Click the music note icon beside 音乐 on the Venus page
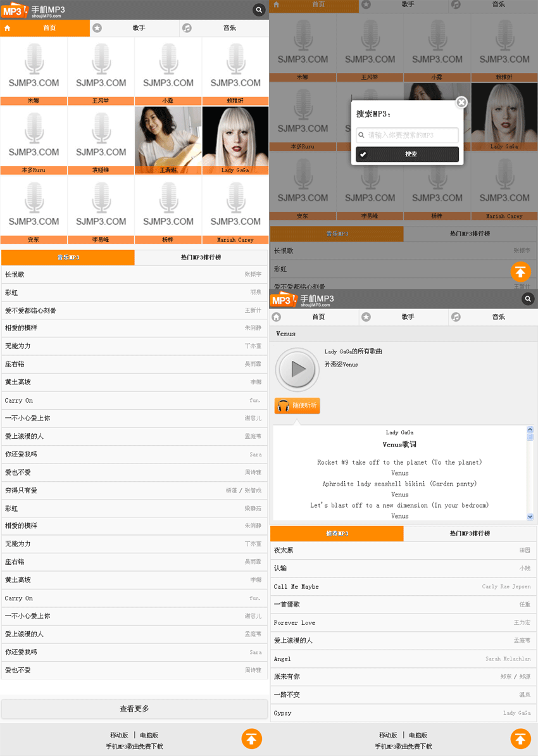 point(456,317)
